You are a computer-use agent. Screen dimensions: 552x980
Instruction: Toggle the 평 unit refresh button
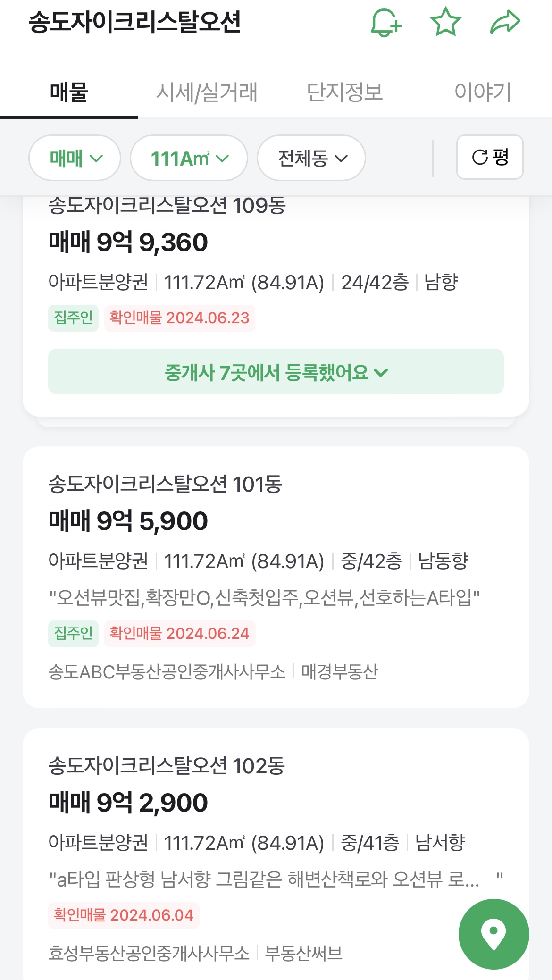(x=490, y=157)
